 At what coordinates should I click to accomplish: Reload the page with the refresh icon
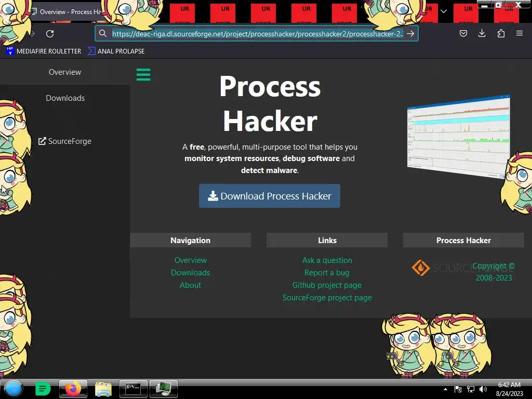(x=50, y=34)
